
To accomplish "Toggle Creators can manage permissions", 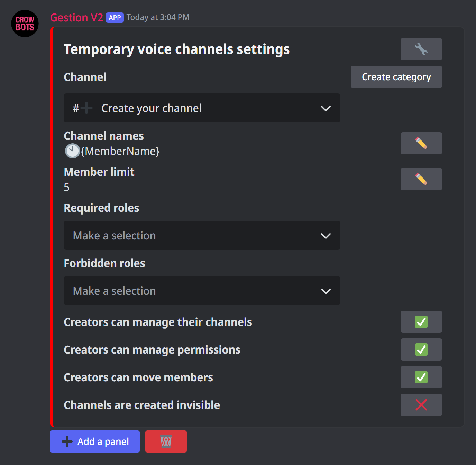I will 421,349.
